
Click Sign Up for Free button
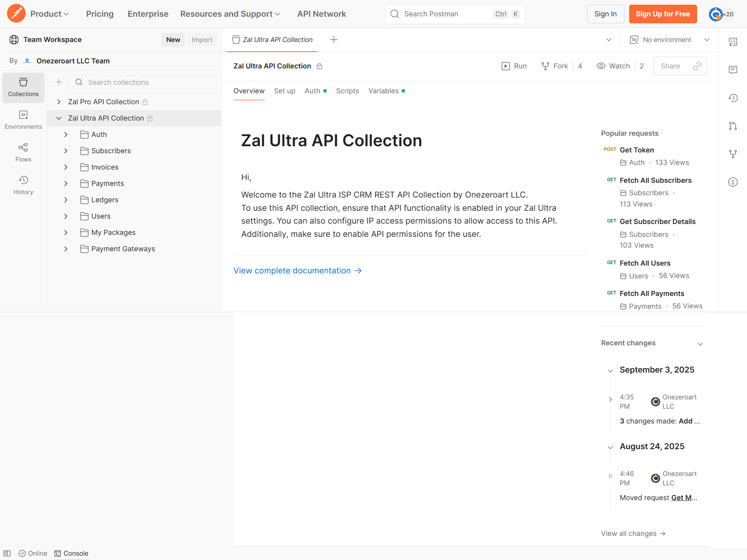663,14
